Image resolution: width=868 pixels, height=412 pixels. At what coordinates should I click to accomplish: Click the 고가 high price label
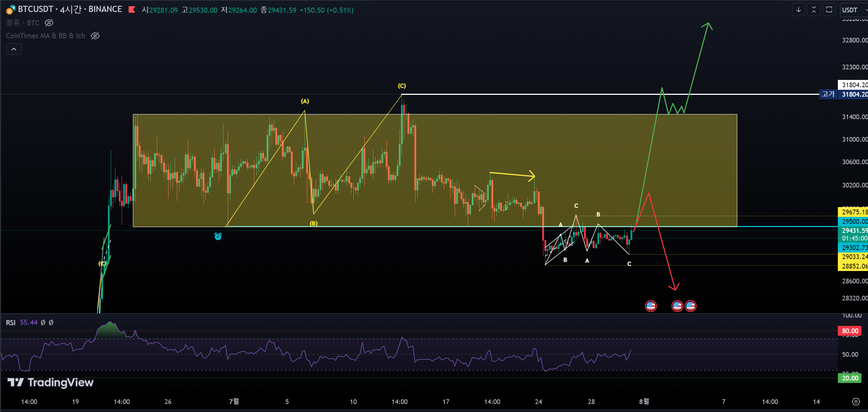click(828, 94)
